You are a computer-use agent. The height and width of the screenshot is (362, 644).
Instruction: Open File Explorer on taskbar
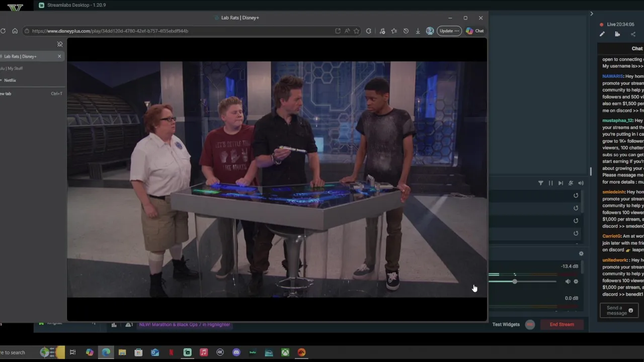[x=122, y=352]
